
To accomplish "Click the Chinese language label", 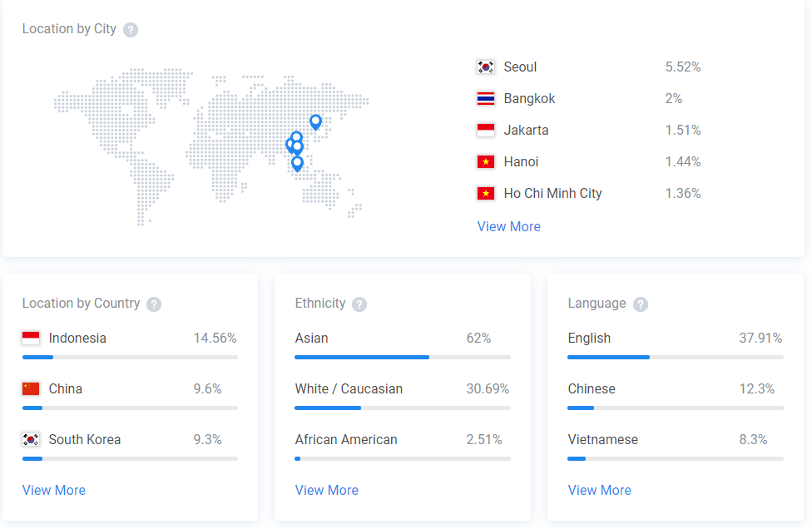I will coord(592,388).
